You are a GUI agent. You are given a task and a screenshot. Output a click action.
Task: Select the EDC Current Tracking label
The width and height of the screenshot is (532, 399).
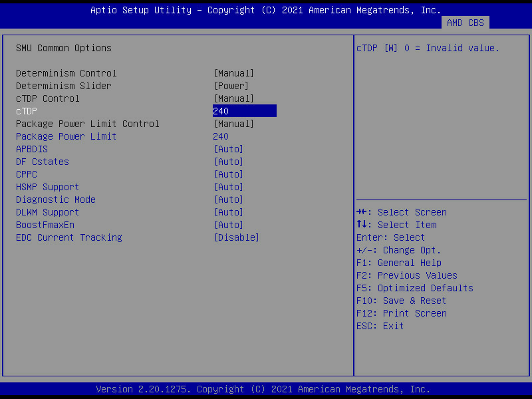point(69,237)
